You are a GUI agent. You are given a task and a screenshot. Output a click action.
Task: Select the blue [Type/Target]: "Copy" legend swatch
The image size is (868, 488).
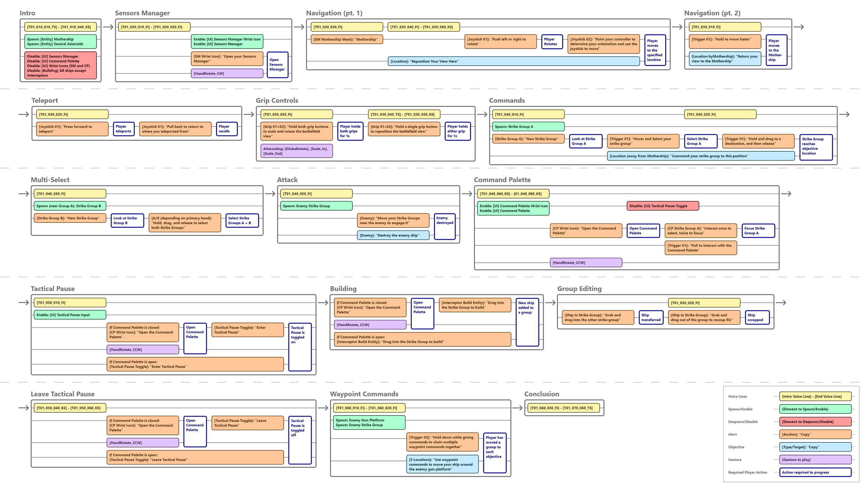816,447
